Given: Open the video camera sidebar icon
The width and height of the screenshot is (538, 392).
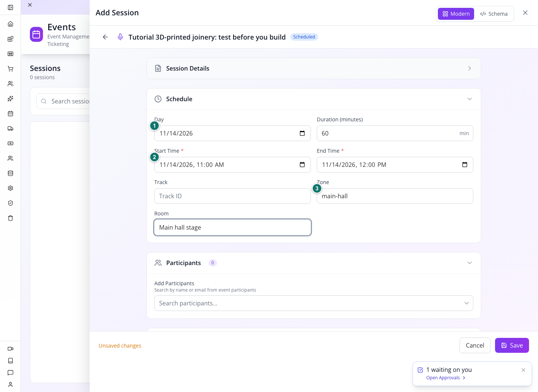Looking at the screenshot, I should point(10,349).
